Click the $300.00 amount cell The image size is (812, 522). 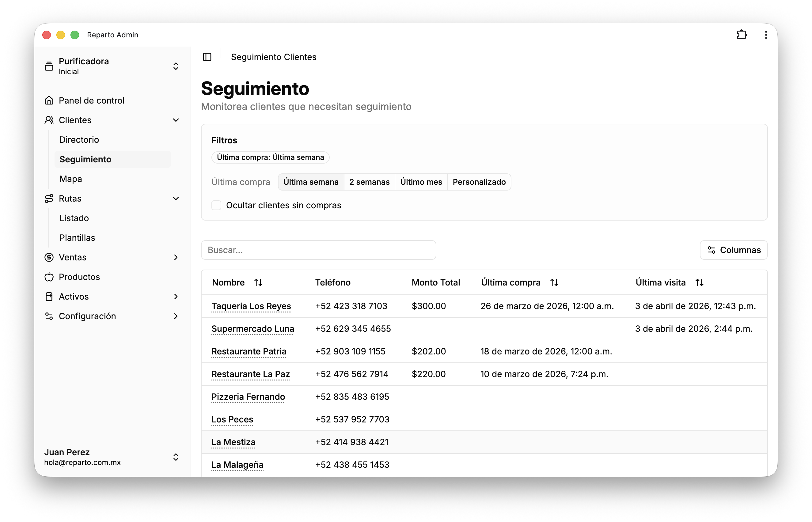tap(429, 306)
